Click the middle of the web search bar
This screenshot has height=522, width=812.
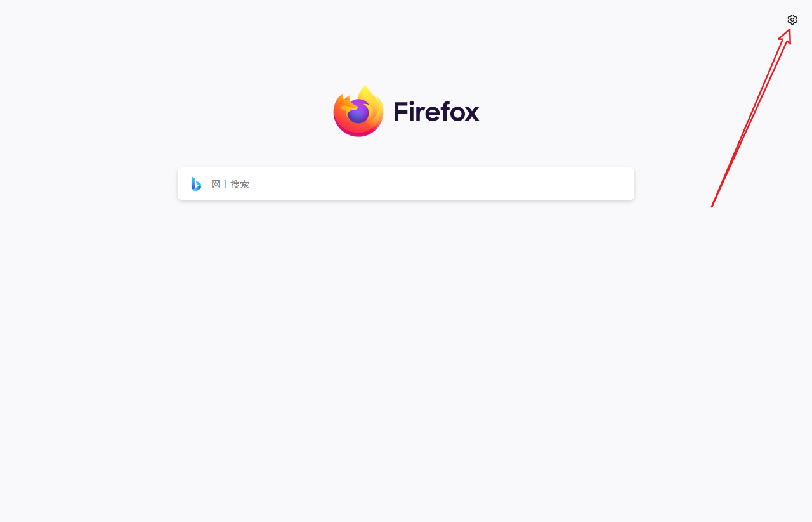click(406, 184)
